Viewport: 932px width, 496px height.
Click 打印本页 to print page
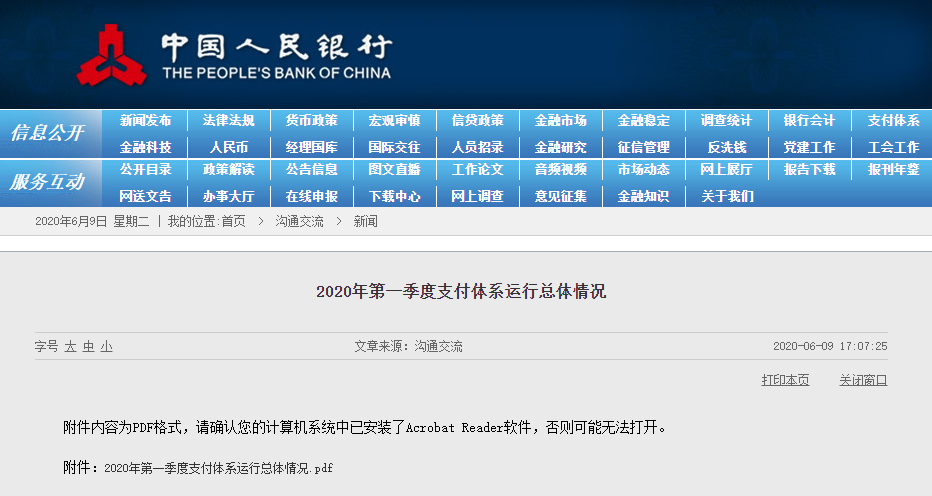pos(785,380)
